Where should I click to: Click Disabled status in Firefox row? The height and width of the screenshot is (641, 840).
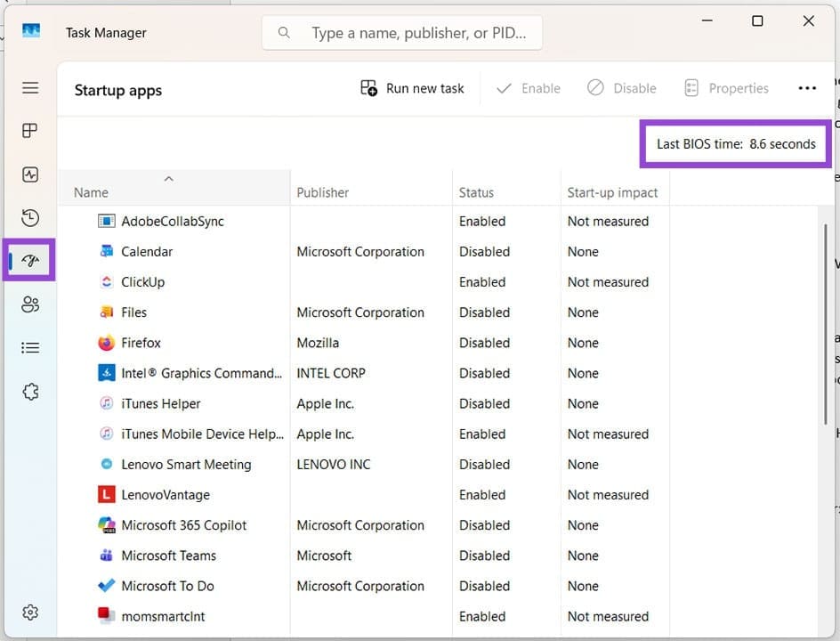click(484, 343)
